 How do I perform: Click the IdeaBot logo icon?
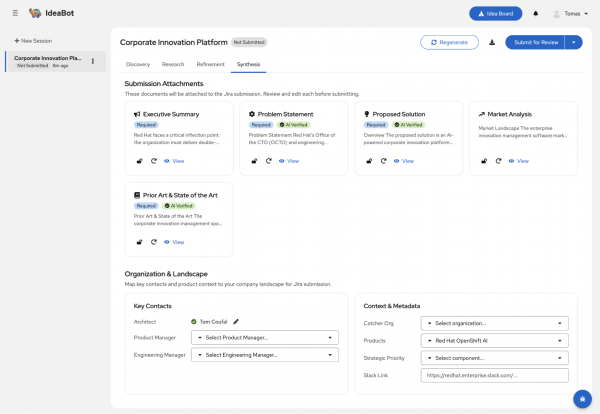[35, 13]
